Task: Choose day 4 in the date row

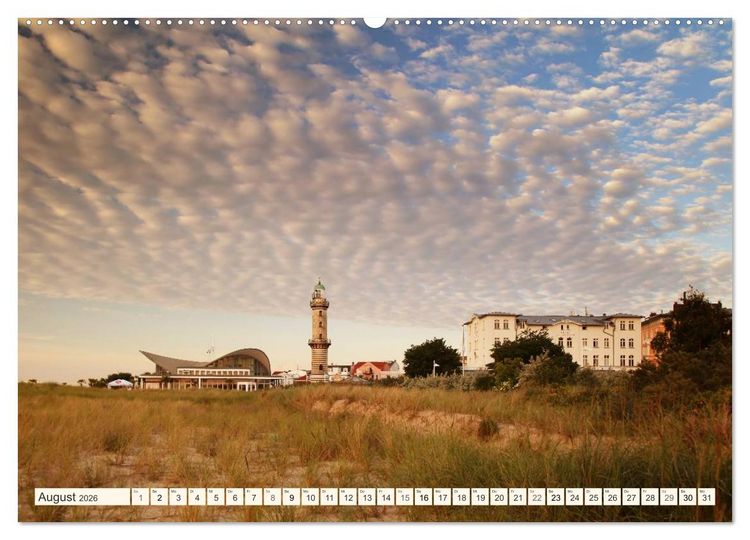Action: point(197,496)
